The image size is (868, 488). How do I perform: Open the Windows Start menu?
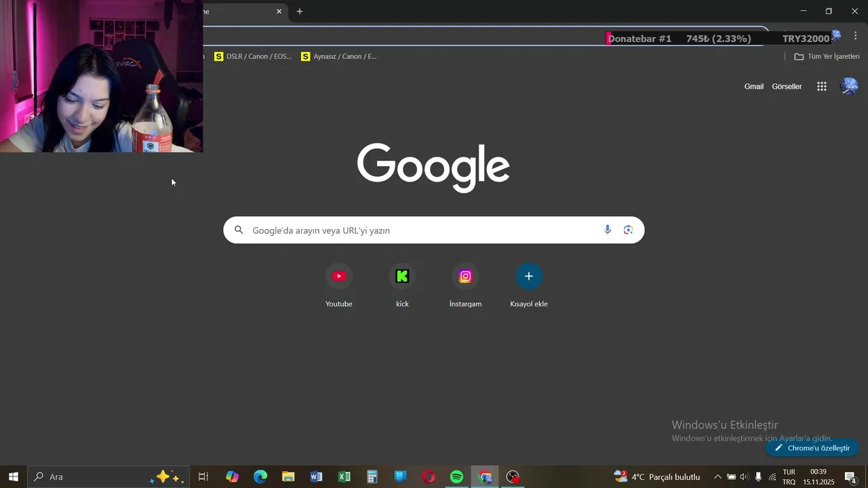point(13,476)
